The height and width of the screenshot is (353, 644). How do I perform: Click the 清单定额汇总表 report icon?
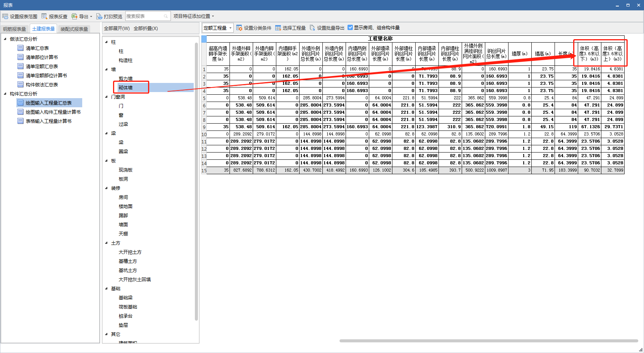(x=21, y=66)
